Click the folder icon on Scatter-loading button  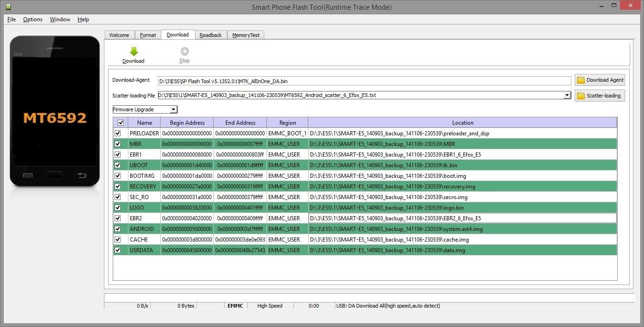(x=581, y=96)
